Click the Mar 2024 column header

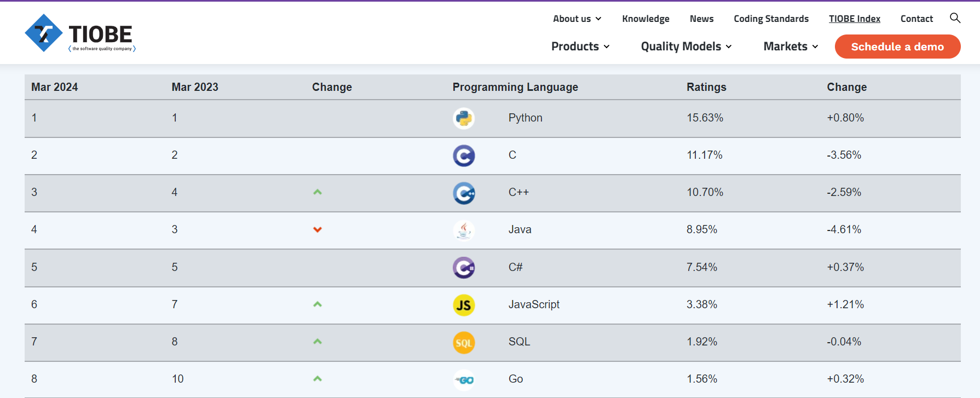[54, 87]
